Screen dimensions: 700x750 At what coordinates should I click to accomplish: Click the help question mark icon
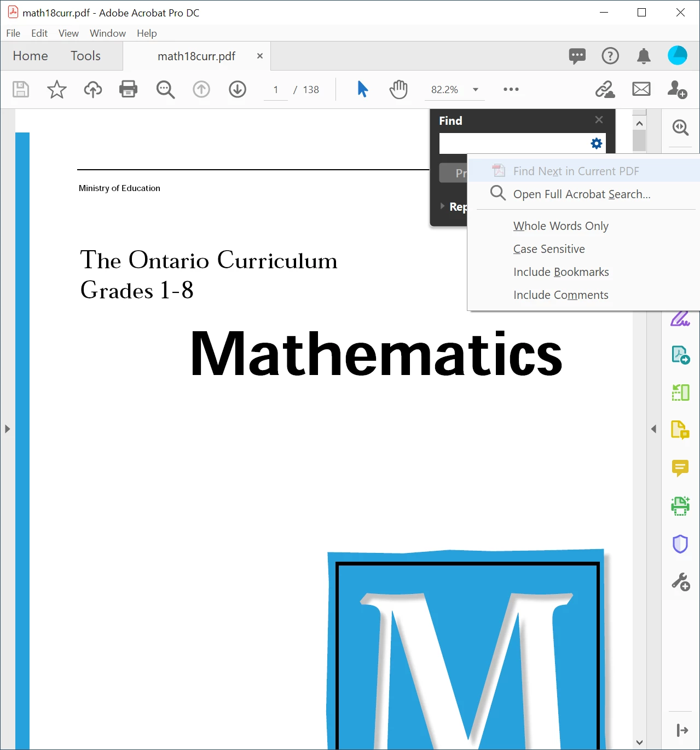tap(610, 56)
